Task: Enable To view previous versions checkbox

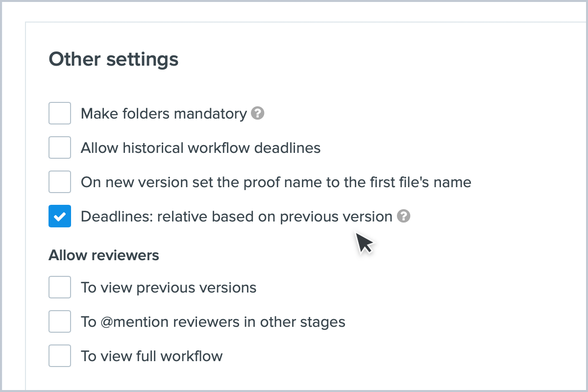Action: coord(60,287)
